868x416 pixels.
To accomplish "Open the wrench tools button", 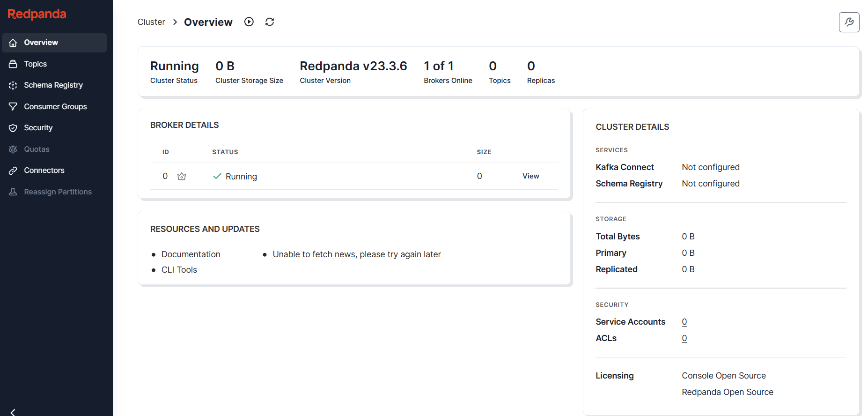I will tap(849, 22).
